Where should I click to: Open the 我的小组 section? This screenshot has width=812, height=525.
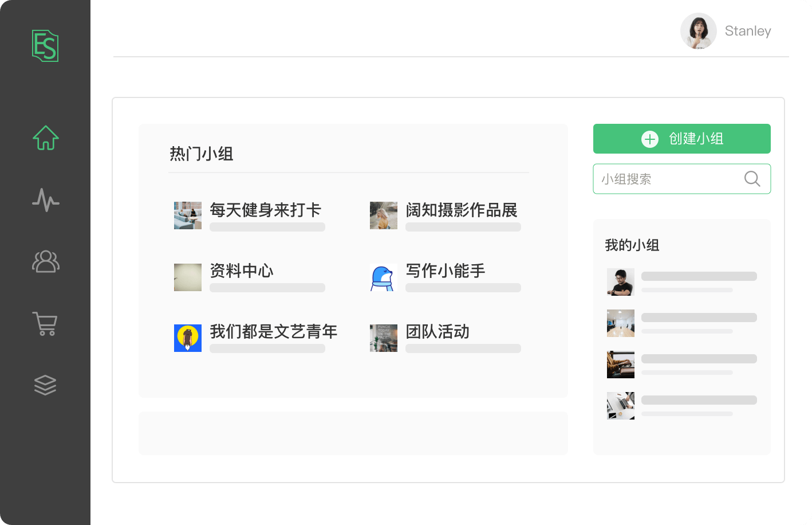coord(633,245)
